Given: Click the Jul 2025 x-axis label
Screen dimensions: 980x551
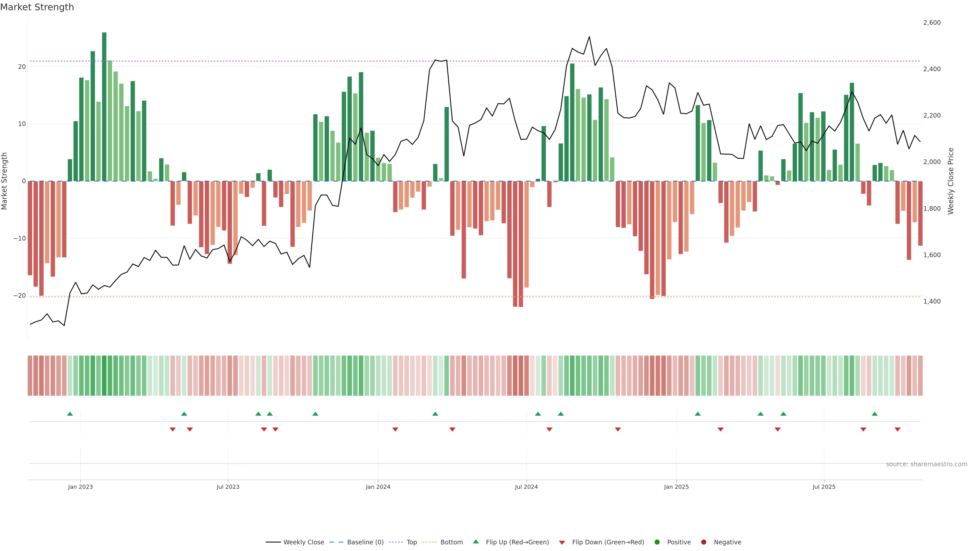Looking at the screenshot, I should [x=824, y=487].
